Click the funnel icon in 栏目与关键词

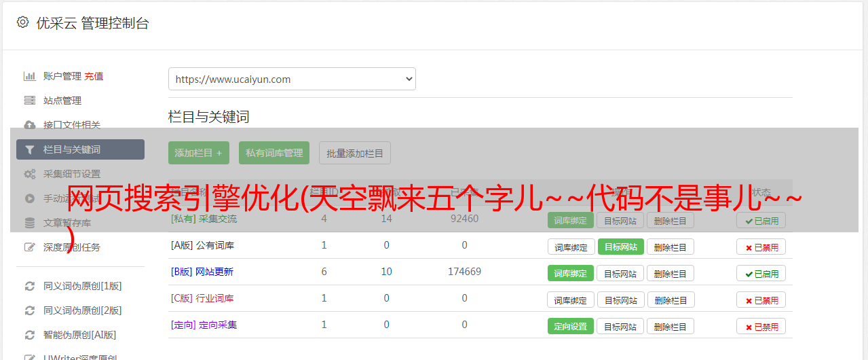[x=30, y=149]
